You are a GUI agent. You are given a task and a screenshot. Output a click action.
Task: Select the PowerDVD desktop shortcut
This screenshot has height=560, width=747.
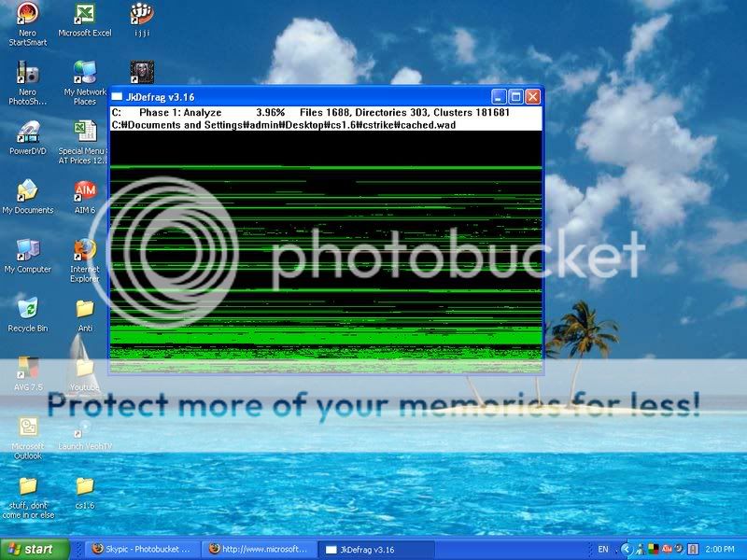(x=28, y=138)
